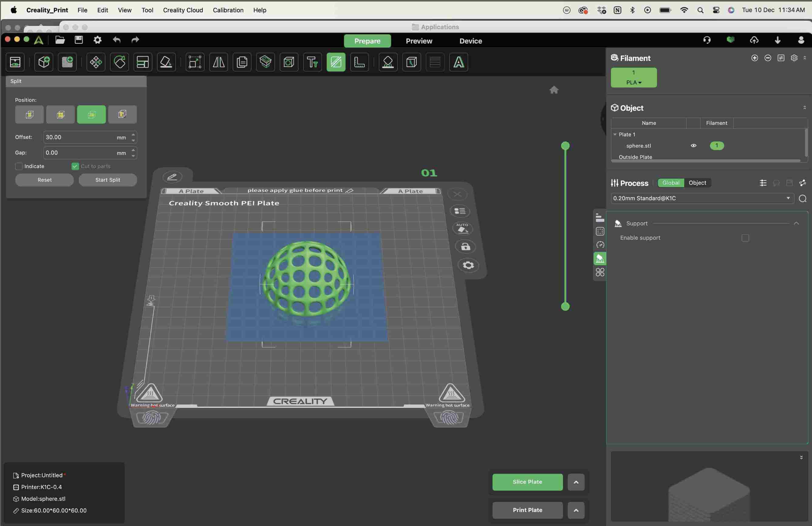
Task: Collapse the Support section chevron
Action: click(797, 224)
